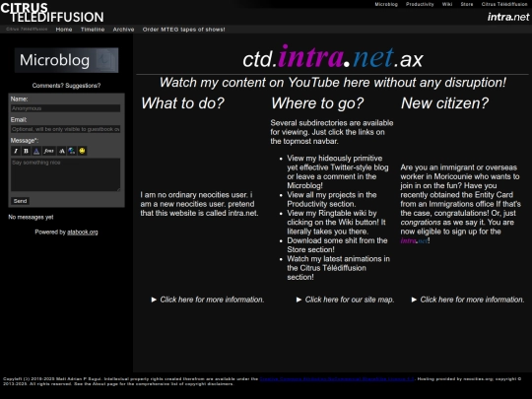
Task: Click the Watch my content on YouTube heading
Action: point(333,83)
